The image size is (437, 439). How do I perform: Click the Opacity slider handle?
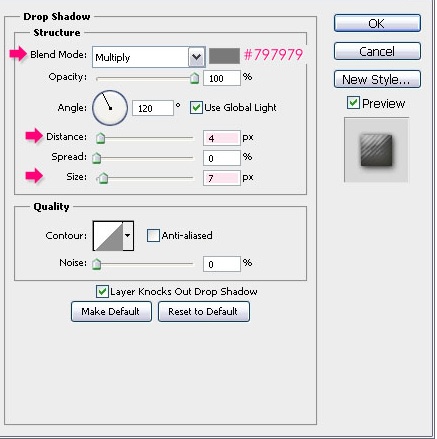coord(194,78)
